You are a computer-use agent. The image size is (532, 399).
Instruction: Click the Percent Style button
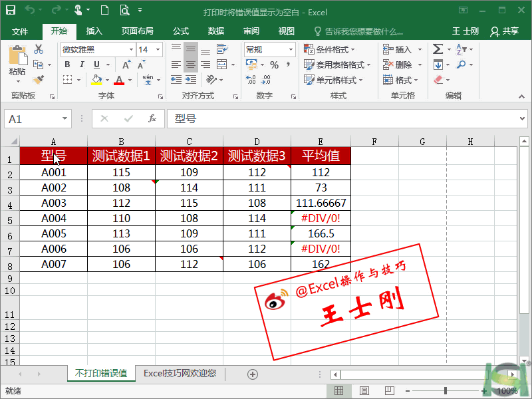[274, 65]
